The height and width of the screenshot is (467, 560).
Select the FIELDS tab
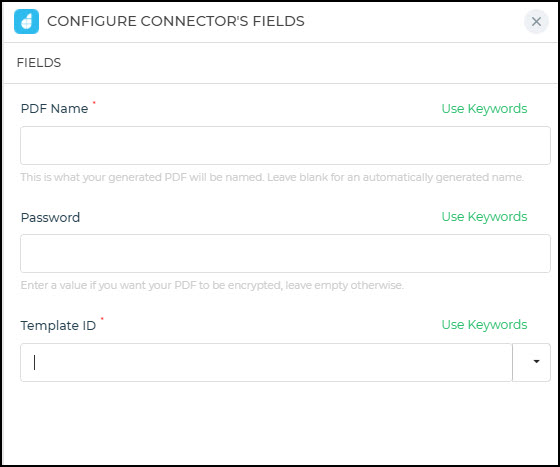click(39, 63)
